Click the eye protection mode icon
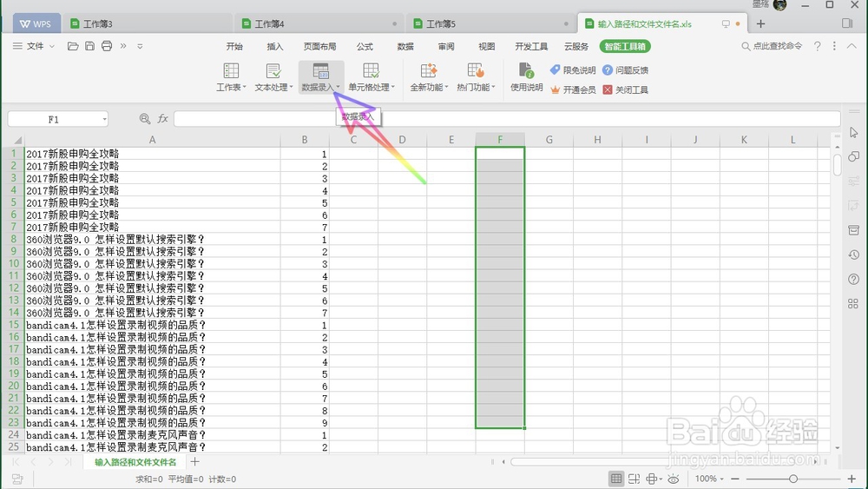The image size is (868, 489). [674, 479]
